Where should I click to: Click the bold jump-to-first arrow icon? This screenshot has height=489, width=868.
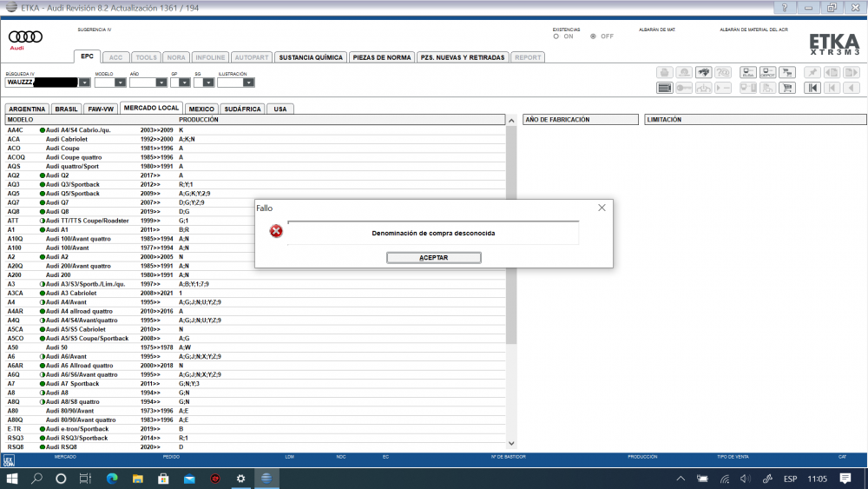(x=812, y=88)
